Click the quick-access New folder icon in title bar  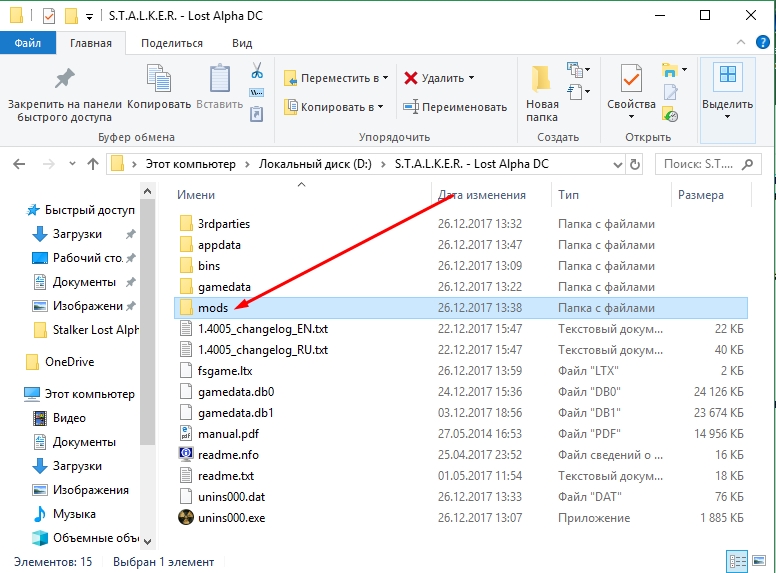71,16
